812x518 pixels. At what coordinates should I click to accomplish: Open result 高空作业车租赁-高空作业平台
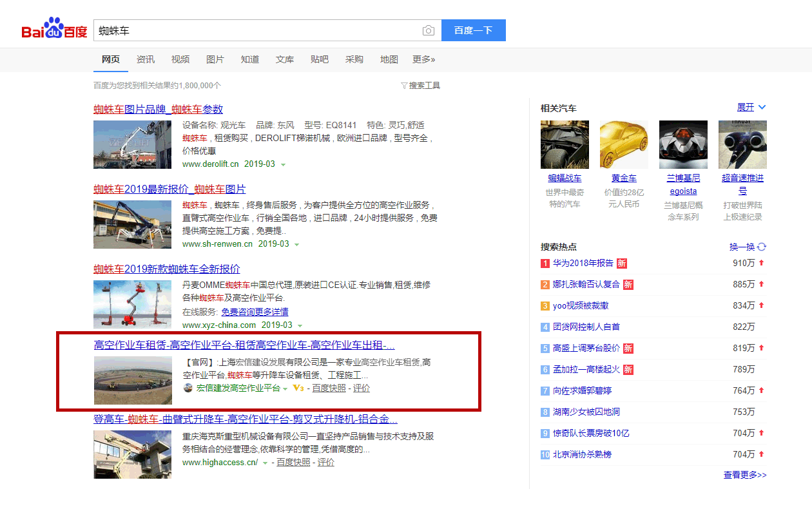click(x=244, y=345)
